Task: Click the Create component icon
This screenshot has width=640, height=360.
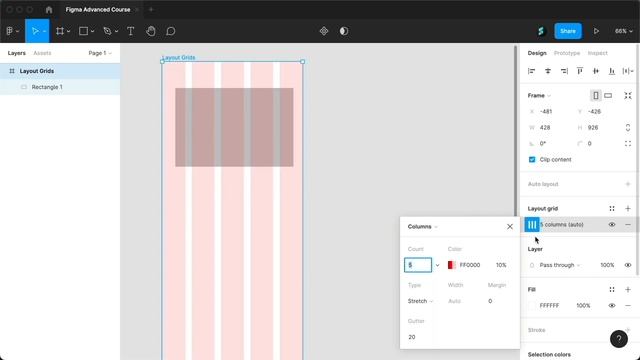Action: coord(324,31)
